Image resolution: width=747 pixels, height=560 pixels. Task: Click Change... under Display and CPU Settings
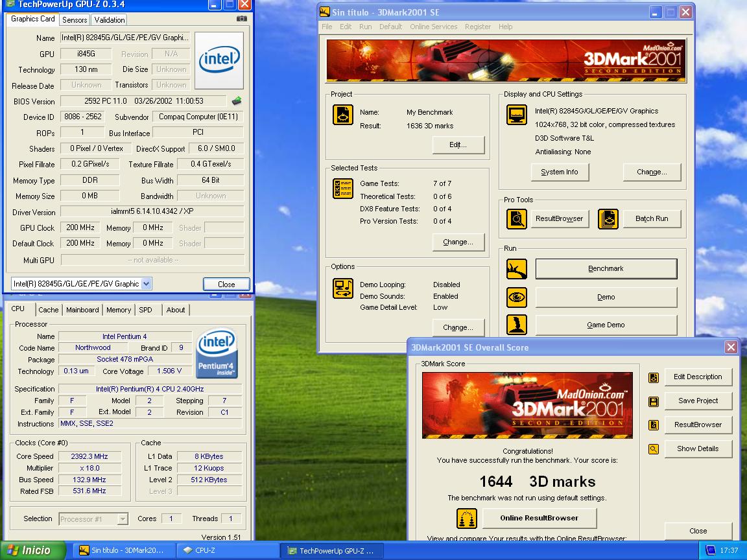652,172
